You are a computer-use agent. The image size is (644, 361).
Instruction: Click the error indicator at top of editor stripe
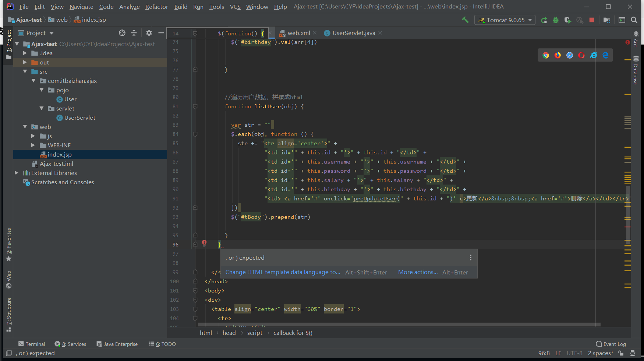click(x=627, y=42)
